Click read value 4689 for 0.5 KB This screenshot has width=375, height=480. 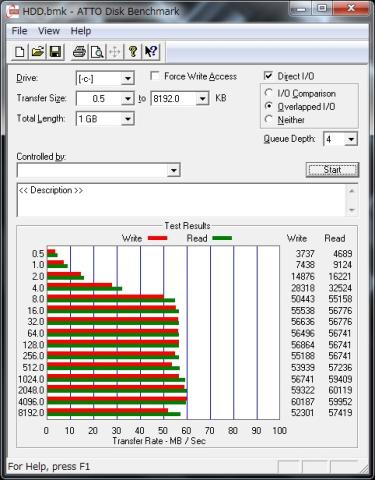pos(343,254)
